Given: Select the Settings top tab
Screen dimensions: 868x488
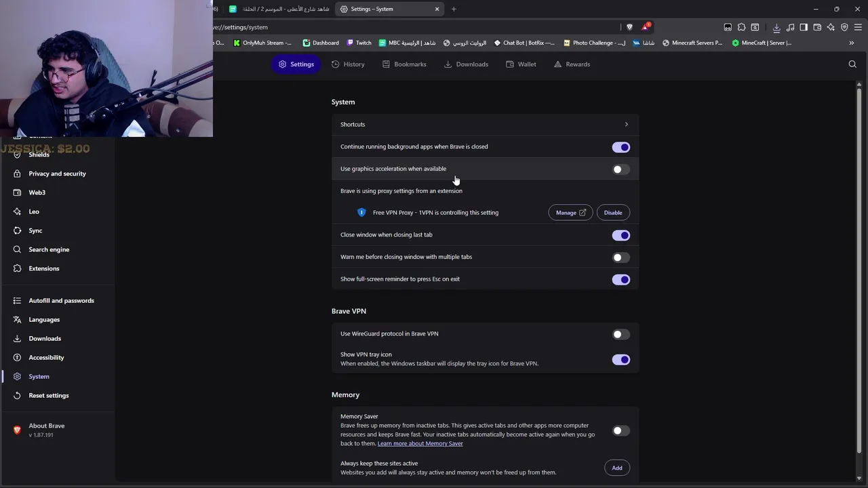Looking at the screenshot, I should coord(296,64).
